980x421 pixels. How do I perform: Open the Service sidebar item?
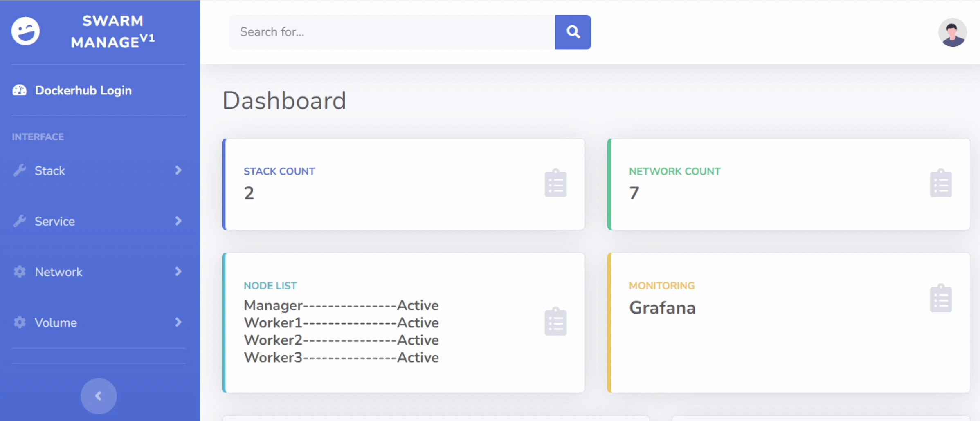[x=98, y=221]
